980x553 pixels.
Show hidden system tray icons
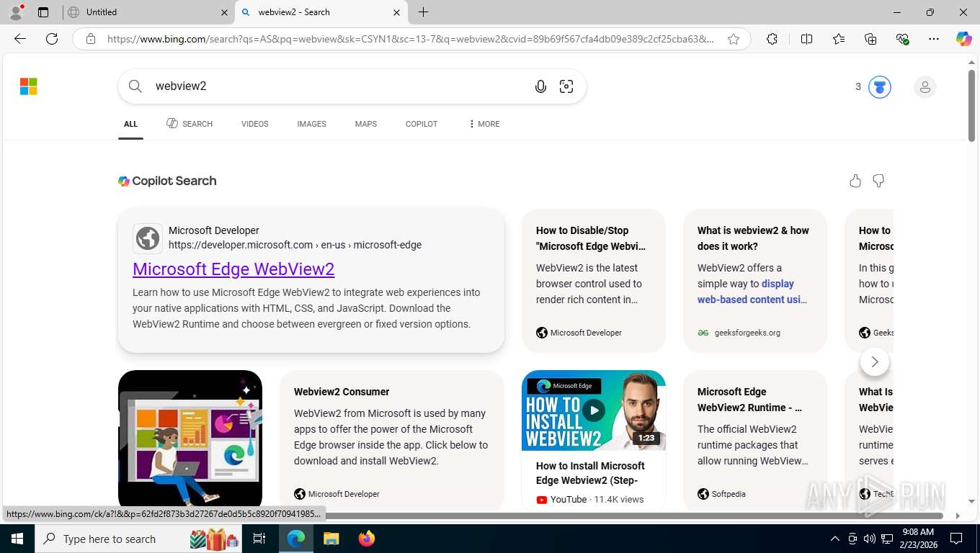[x=835, y=539]
